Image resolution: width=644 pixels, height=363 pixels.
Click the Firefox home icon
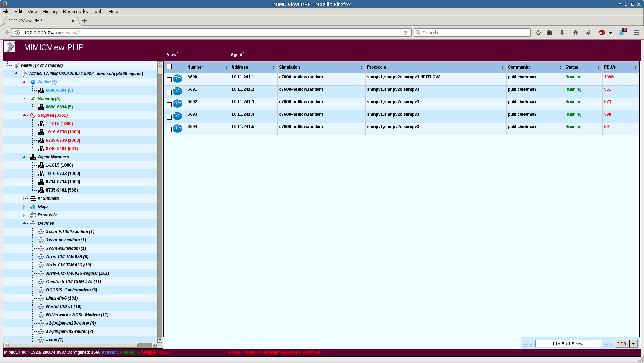575,33
